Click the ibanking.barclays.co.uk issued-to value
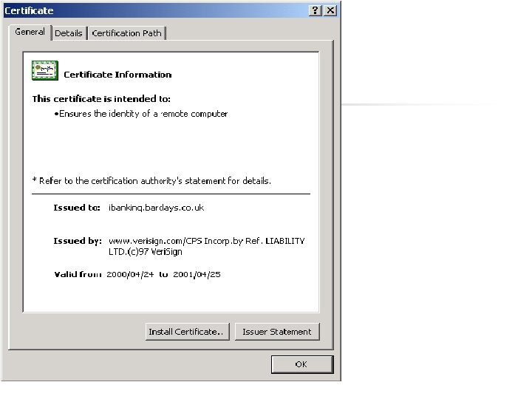 [156, 208]
